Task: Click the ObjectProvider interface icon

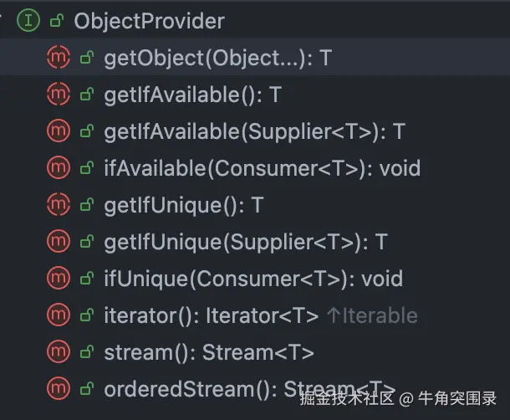Action: [x=28, y=21]
